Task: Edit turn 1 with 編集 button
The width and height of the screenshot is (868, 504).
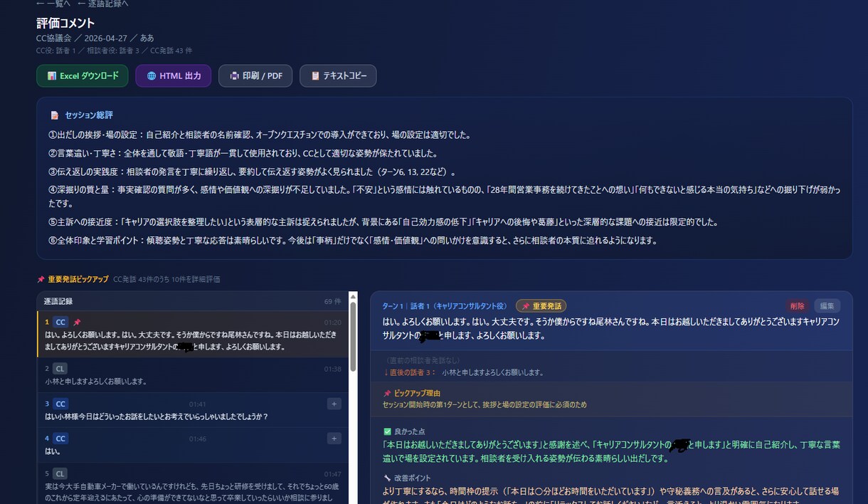Action: point(827,306)
